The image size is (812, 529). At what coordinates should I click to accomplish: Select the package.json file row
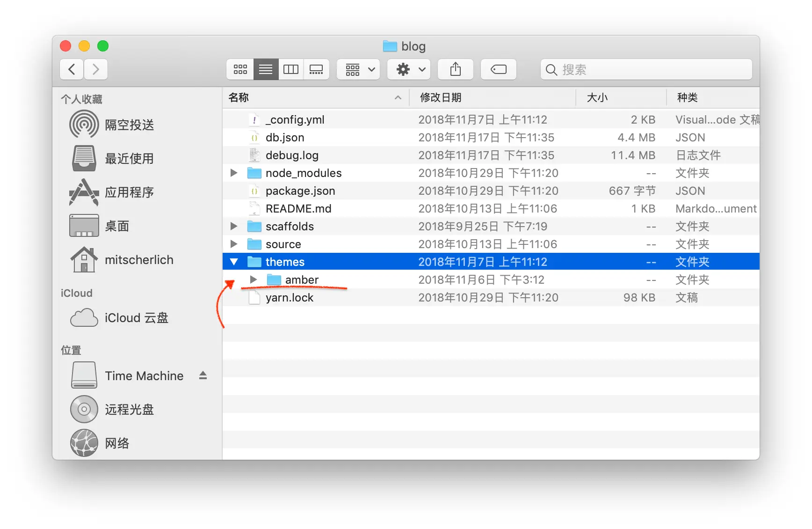coord(491,191)
